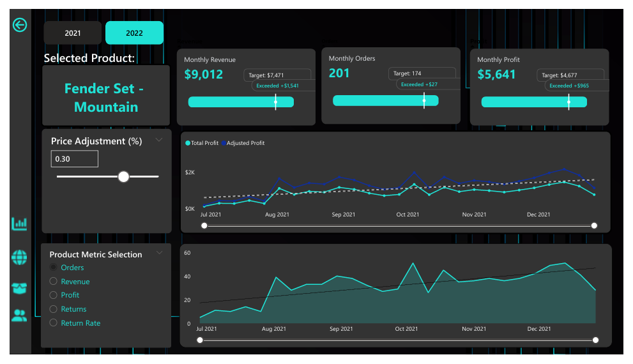Switch to the 2021 year tab
Image resolution: width=633 pixels, height=364 pixels.
(x=73, y=33)
